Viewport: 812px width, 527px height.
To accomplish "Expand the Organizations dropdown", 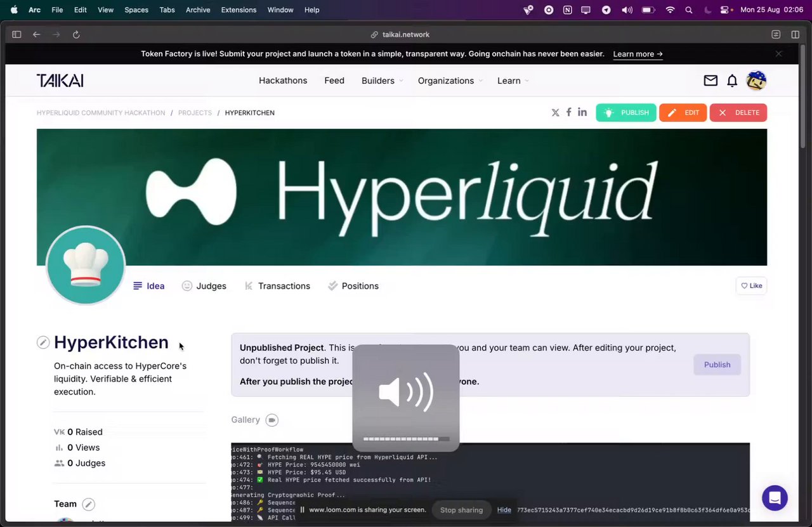I will pos(450,81).
